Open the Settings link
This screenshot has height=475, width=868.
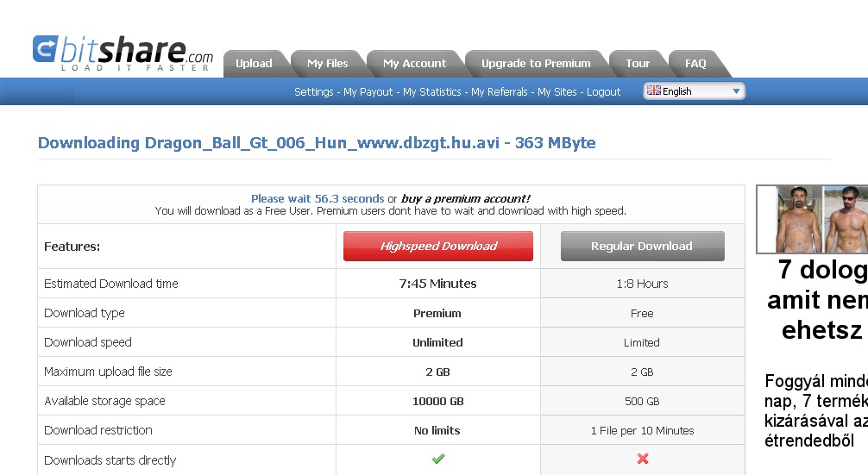tap(314, 91)
